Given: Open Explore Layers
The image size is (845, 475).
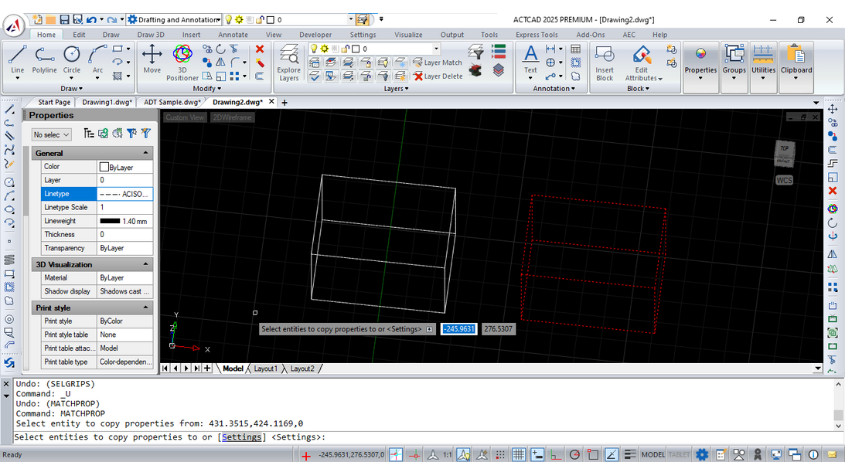Looking at the screenshot, I should coord(289,63).
